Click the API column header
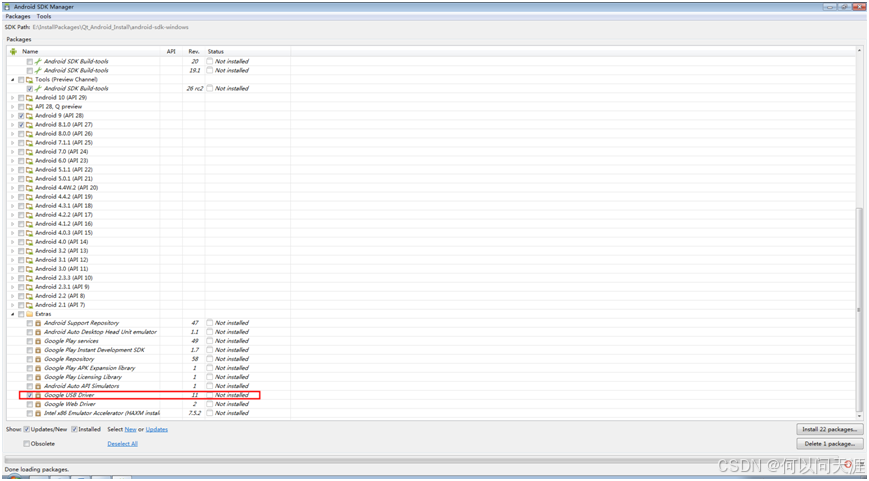The height and width of the screenshot is (481, 869). tap(171, 52)
